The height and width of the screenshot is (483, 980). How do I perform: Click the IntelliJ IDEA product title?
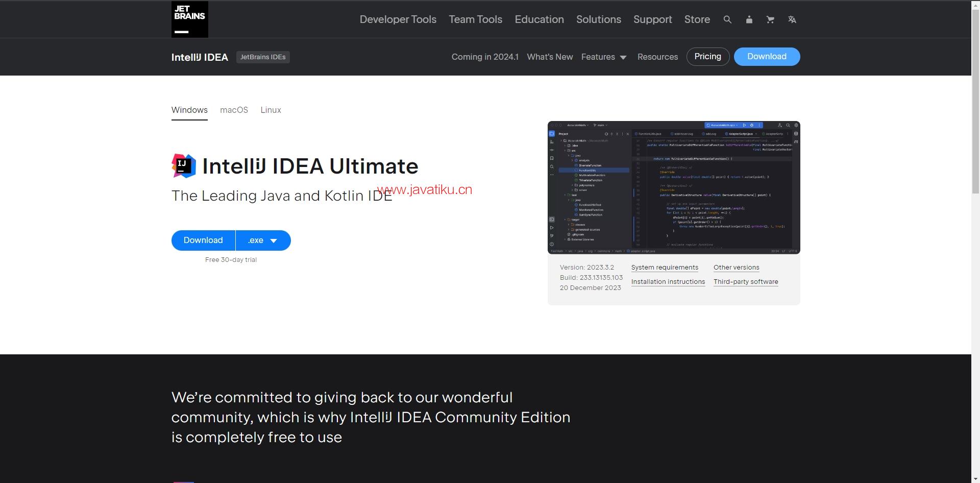(200, 57)
